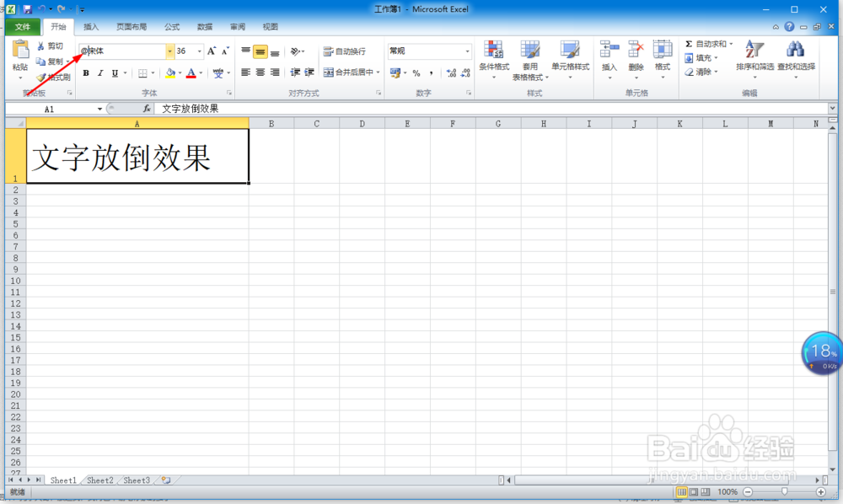Switch to the 插入 ribbon tab
This screenshot has width=843, height=504.
tap(90, 26)
